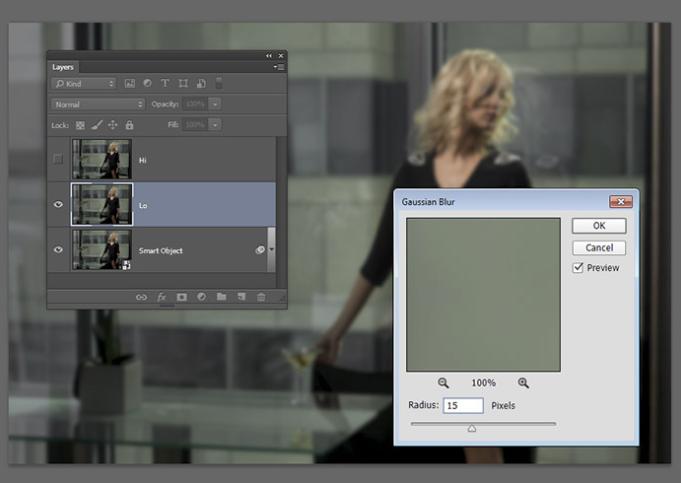
Task: Filter layers by type (T) icon
Action: coord(165,84)
